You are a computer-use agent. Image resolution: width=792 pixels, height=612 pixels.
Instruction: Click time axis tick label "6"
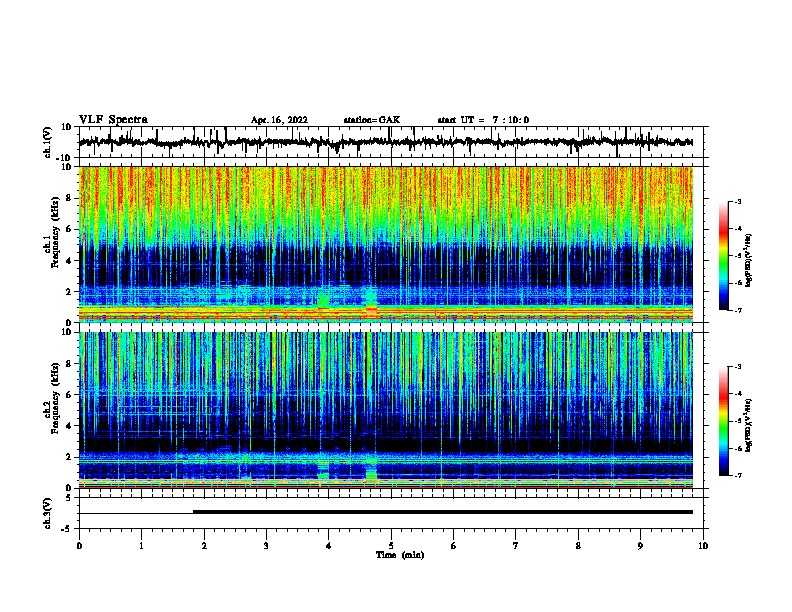click(454, 546)
